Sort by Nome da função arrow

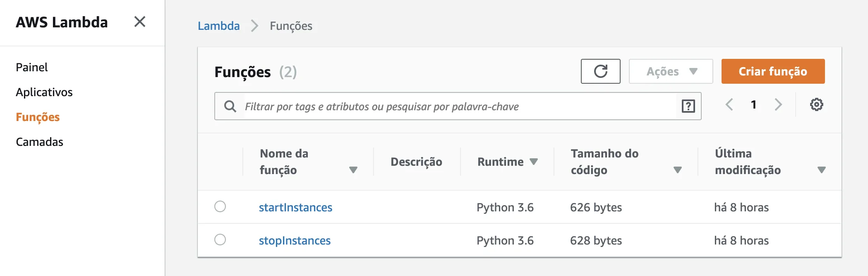(x=353, y=170)
